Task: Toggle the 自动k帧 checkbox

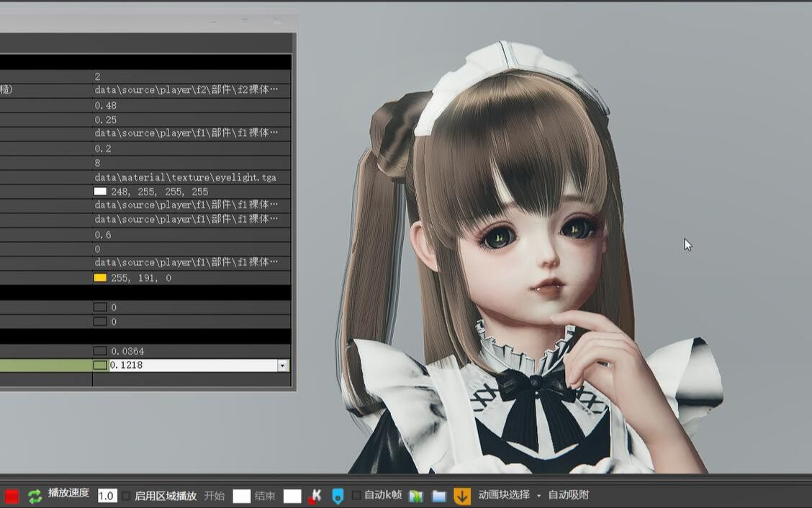Action: [x=356, y=496]
